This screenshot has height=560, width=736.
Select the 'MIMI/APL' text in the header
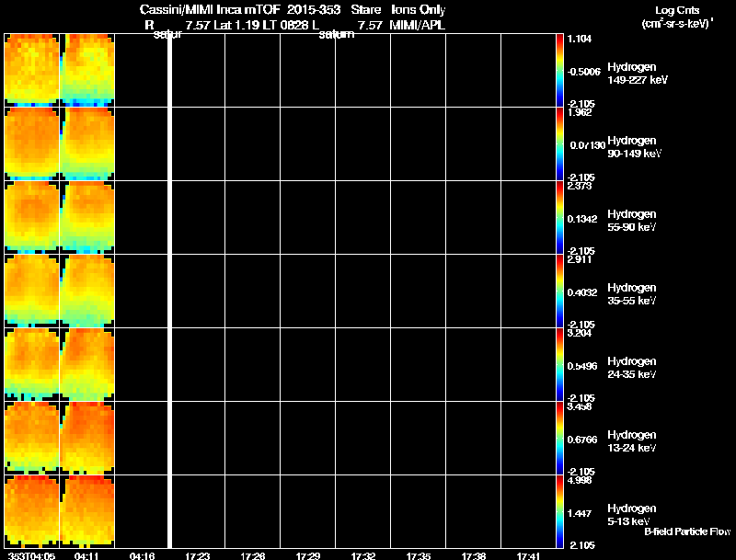click(x=418, y=26)
